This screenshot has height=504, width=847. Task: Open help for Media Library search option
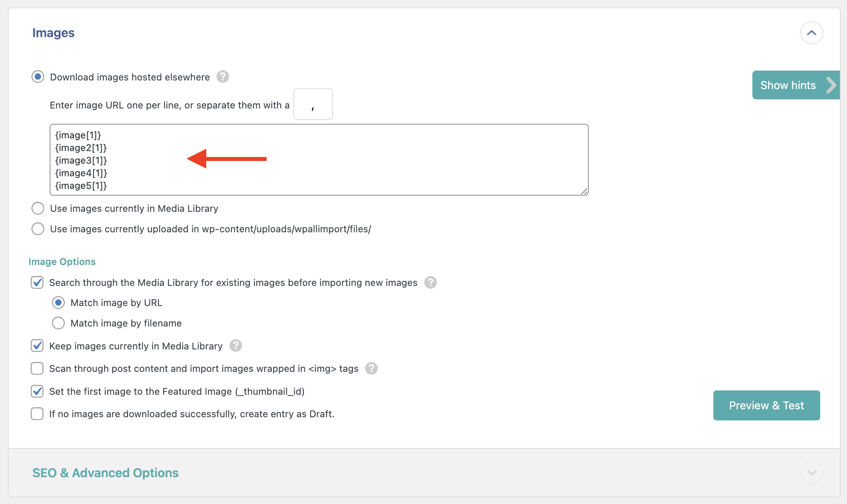click(430, 282)
